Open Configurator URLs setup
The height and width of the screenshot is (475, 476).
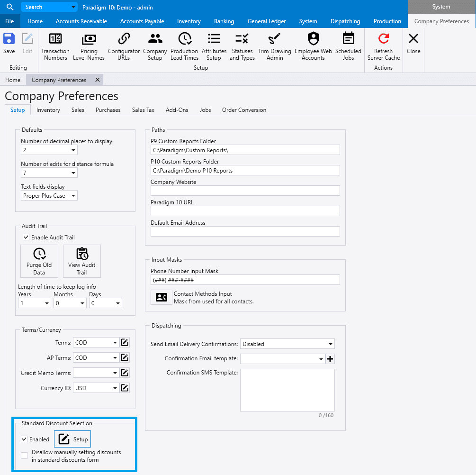124,46
